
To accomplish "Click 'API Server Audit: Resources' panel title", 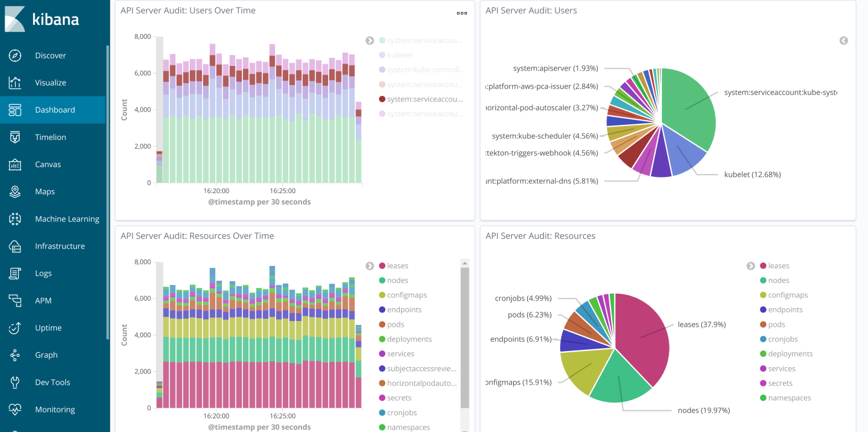I will click(540, 236).
